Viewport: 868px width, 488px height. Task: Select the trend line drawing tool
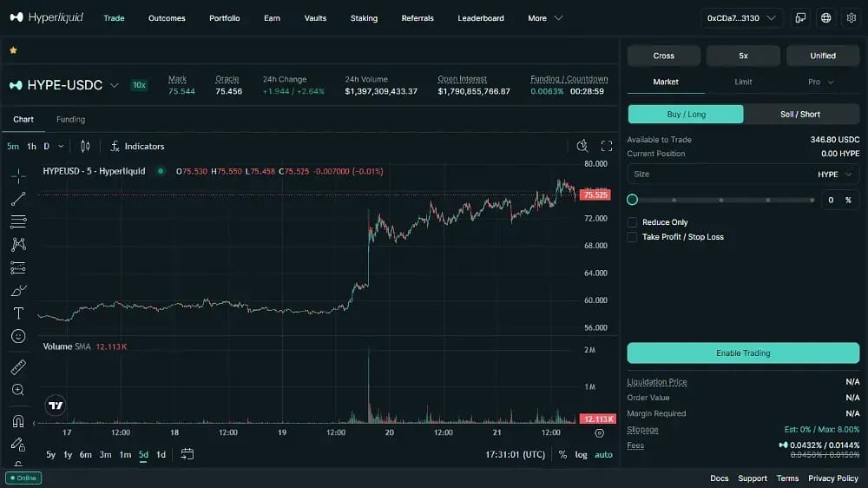18,199
